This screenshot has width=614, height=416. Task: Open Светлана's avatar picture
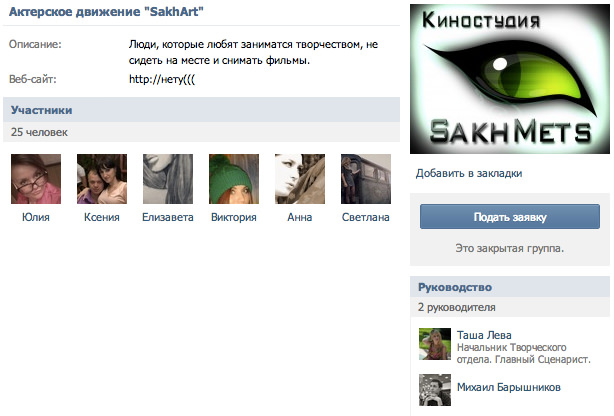tap(366, 179)
